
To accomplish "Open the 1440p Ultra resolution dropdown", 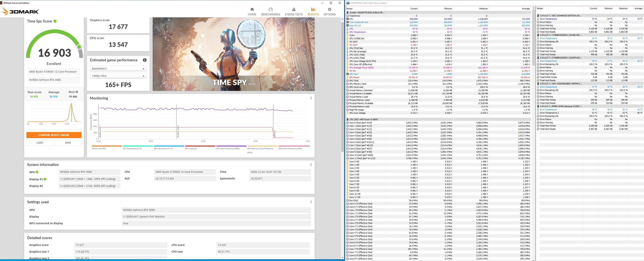I will coord(118,76).
